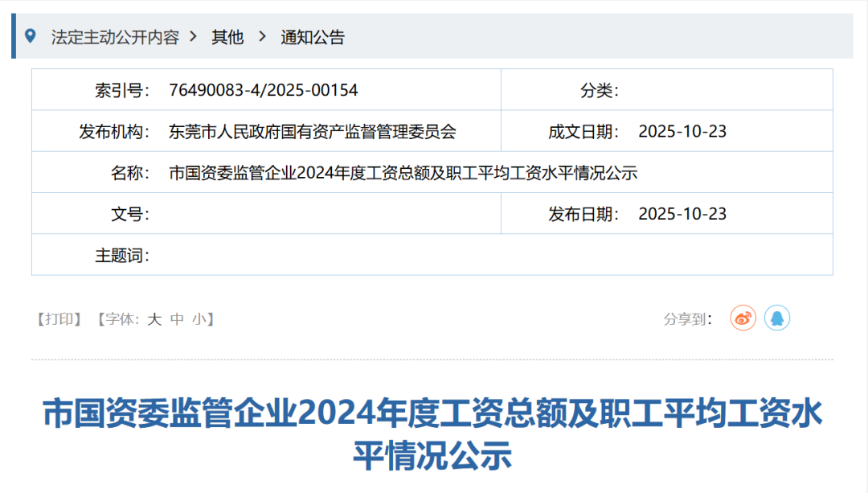Image resolution: width=868 pixels, height=493 pixels.
Task: Set font size to large (大)
Action: (x=154, y=319)
